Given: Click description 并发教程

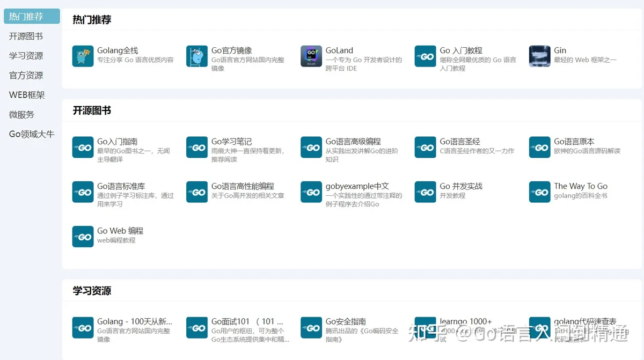Looking at the screenshot, I should coord(452,196).
